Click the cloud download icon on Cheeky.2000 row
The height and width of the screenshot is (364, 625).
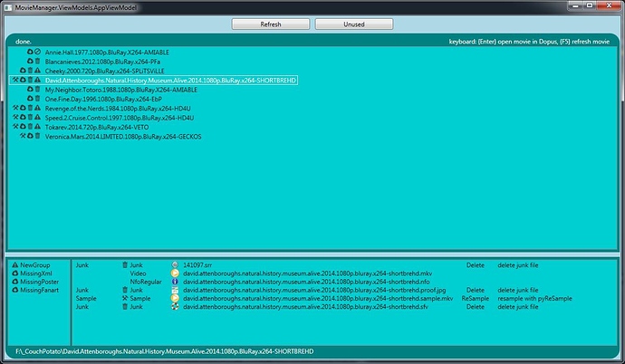(x=23, y=71)
